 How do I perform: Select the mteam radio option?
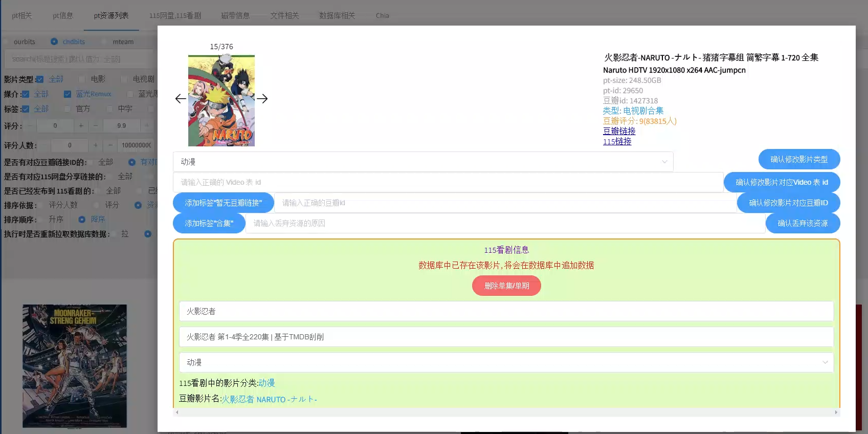tap(119, 41)
